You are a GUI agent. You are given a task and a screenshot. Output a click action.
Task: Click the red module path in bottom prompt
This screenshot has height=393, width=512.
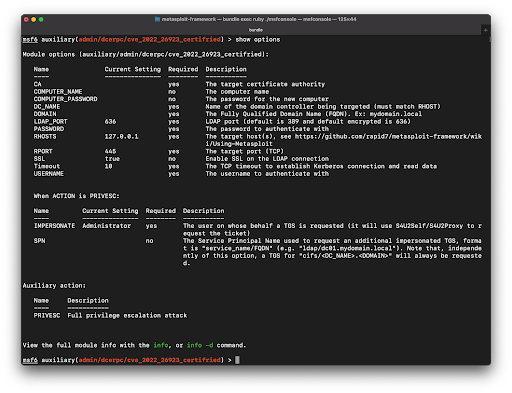click(x=149, y=360)
